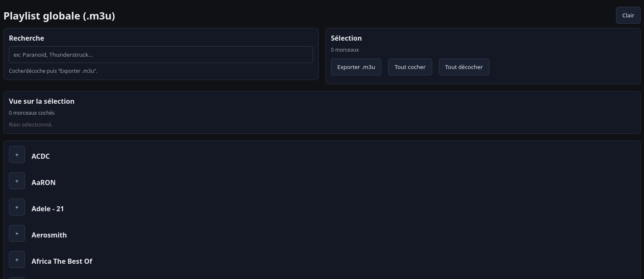Select the Aerosmith group title text

click(49, 235)
